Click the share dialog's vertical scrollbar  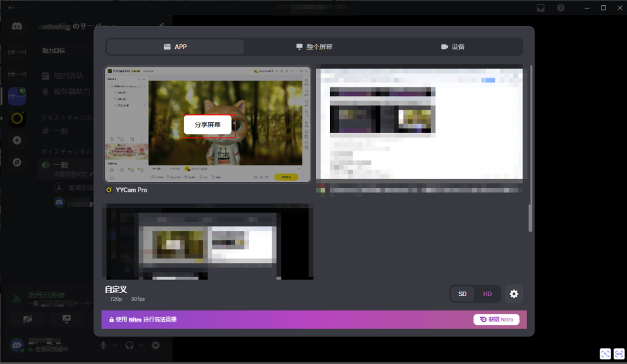point(530,150)
